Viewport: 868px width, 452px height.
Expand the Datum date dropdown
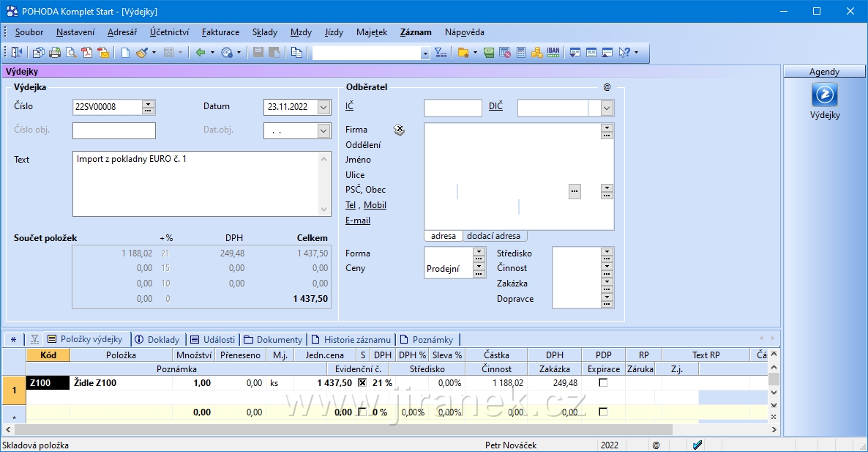(x=324, y=108)
